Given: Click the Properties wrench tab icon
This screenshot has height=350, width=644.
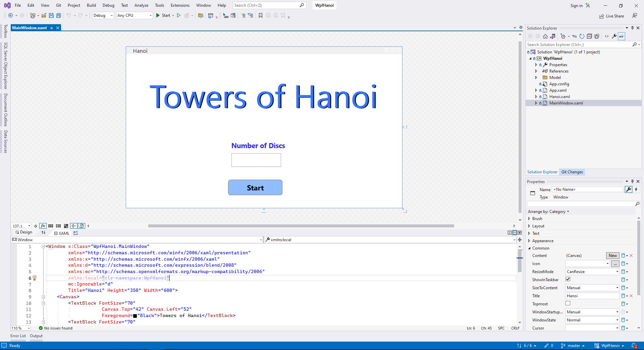Looking at the screenshot, I should [629, 189].
